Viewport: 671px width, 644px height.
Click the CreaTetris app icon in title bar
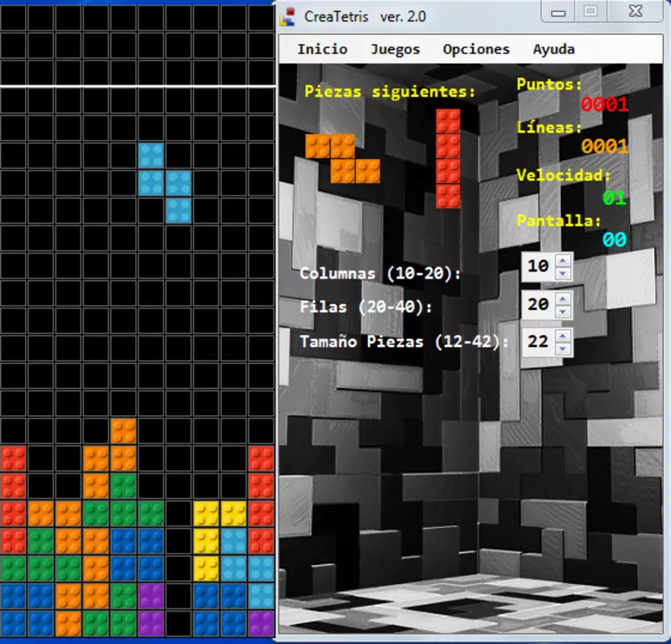pyautogui.click(x=288, y=17)
